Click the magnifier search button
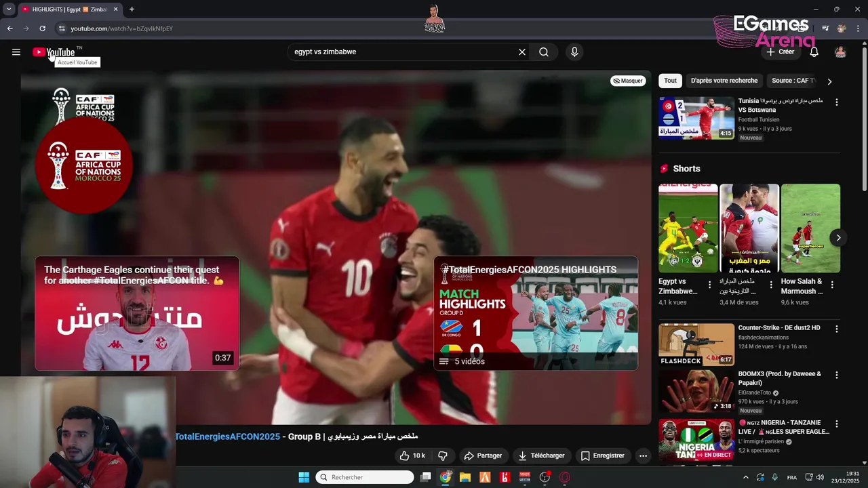 544,52
